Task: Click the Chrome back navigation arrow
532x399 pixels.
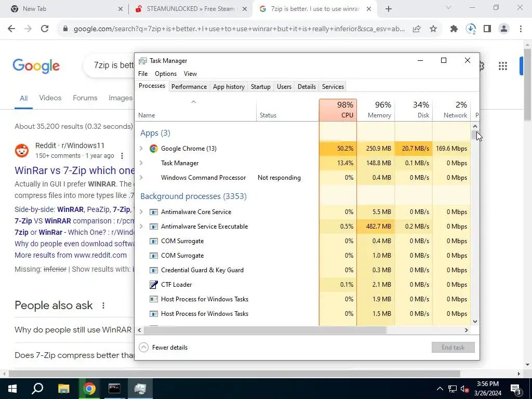Action: point(11,29)
